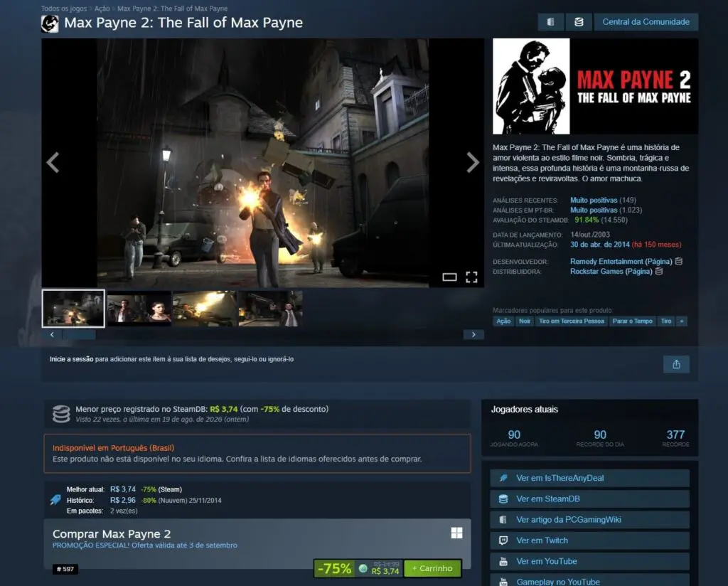
Task: Click game icon beside page title
Action: coord(50,23)
